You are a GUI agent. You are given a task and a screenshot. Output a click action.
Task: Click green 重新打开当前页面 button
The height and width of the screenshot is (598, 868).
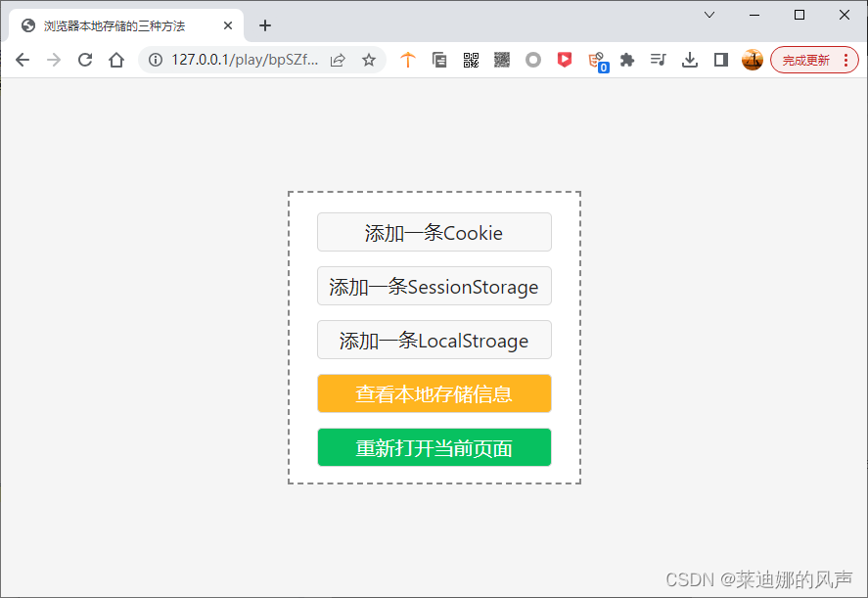(434, 447)
